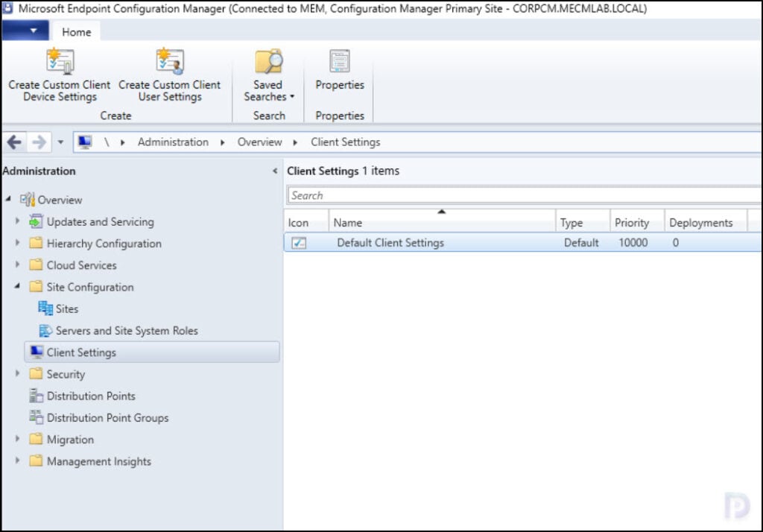Click the Hierarchy Configuration folder icon
Image resolution: width=763 pixels, height=532 pixels.
coord(36,243)
